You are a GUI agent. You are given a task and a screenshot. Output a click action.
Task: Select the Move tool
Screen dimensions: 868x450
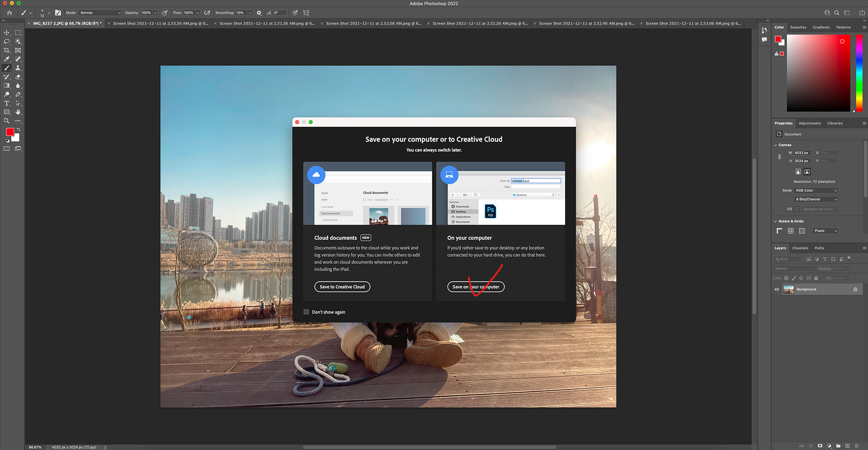click(x=7, y=33)
